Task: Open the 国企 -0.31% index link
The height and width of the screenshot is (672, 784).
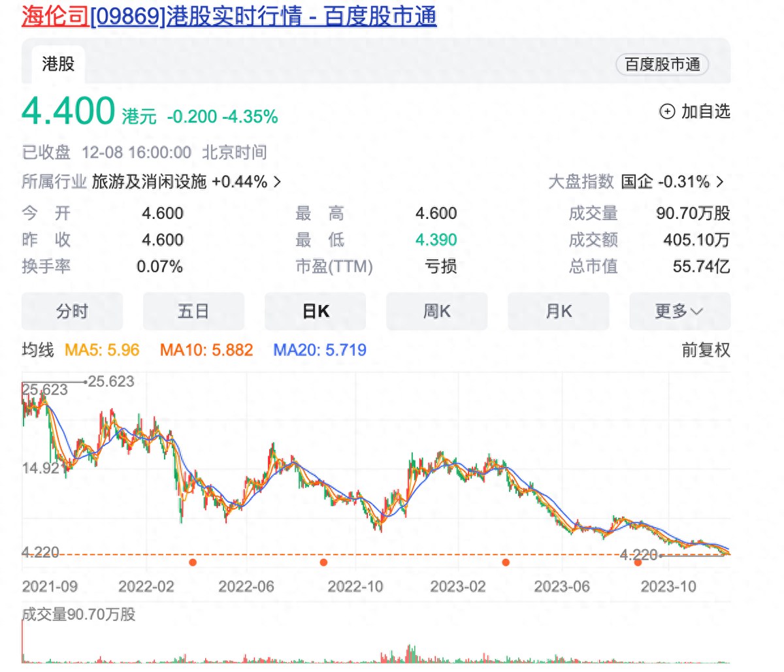Action: coord(665,182)
